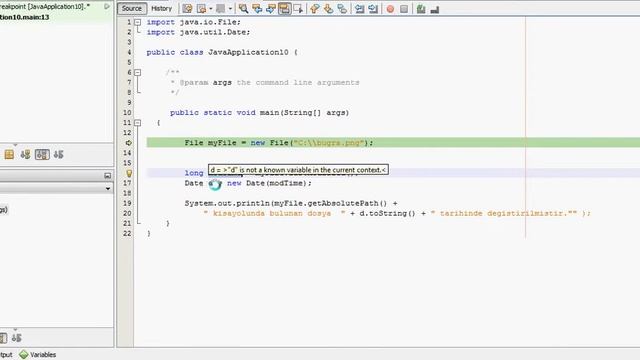Viewport: 640px width, 360px height.
Task: Switch to the Source editor view
Action: coord(131,9)
